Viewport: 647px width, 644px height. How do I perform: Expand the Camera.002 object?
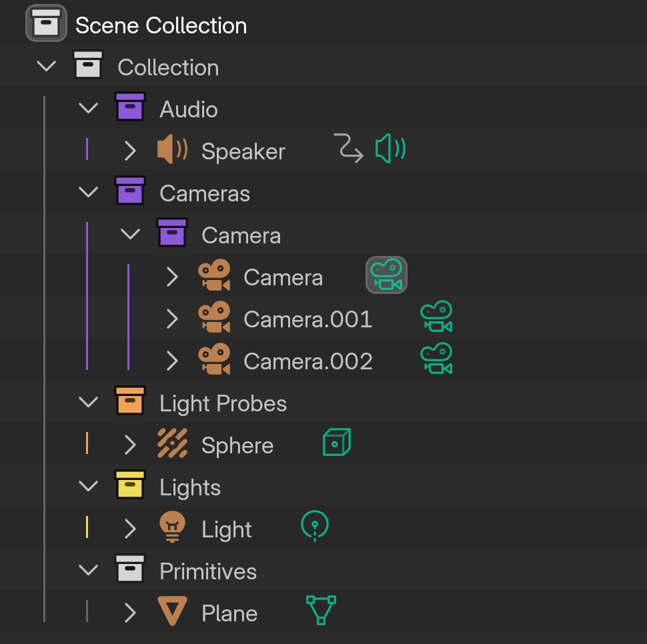pyautogui.click(x=172, y=361)
